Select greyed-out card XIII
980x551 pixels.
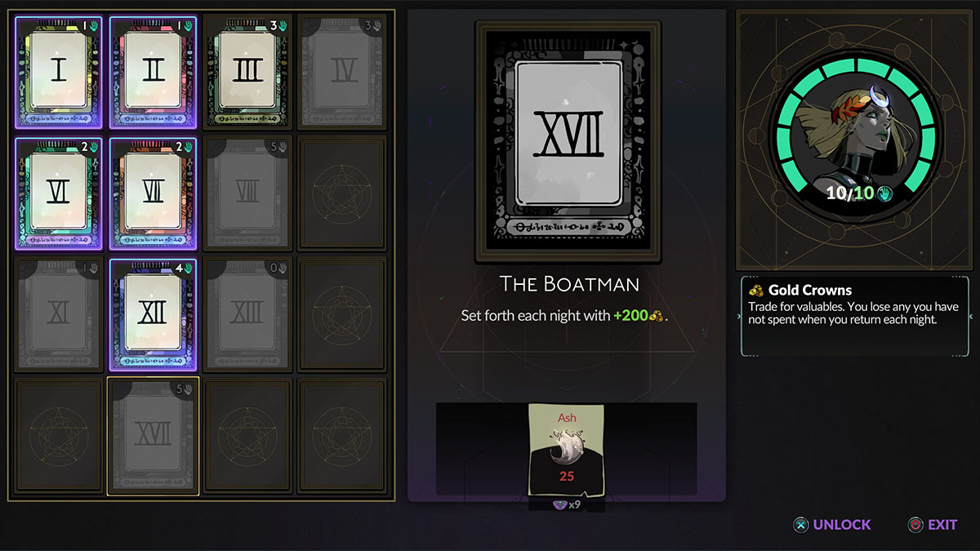(x=247, y=314)
